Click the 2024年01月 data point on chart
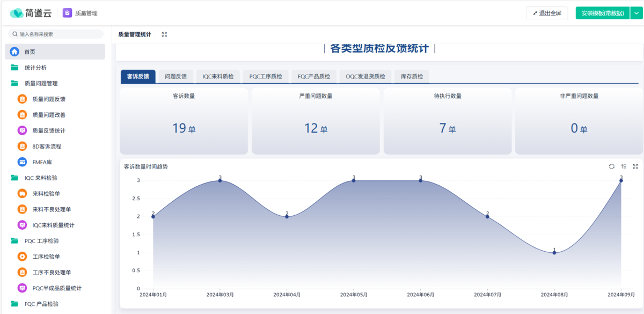The image size is (644, 314). (153, 216)
